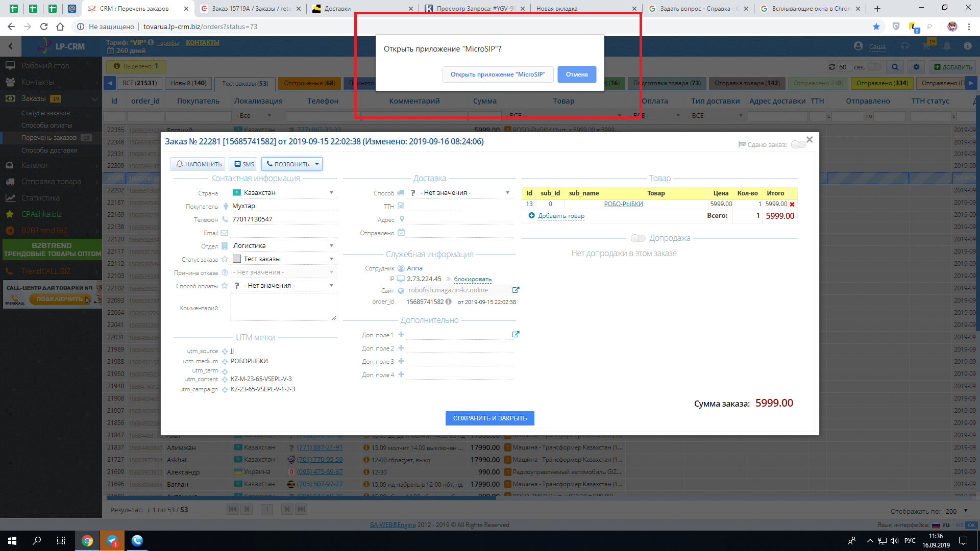Screen dimensions: 980x551
Task: Open table settings gear icon
Action: click(x=916, y=67)
